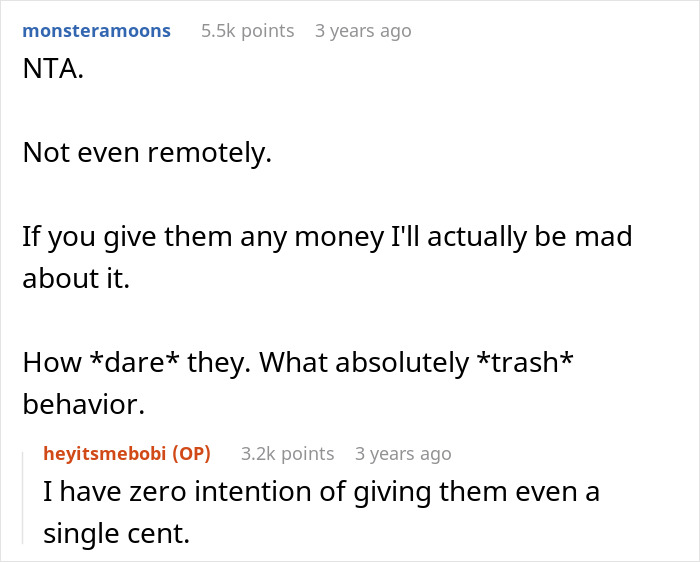Click the timestamp on monsteramoons' comment
700x562 pixels.
click(x=363, y=31)
